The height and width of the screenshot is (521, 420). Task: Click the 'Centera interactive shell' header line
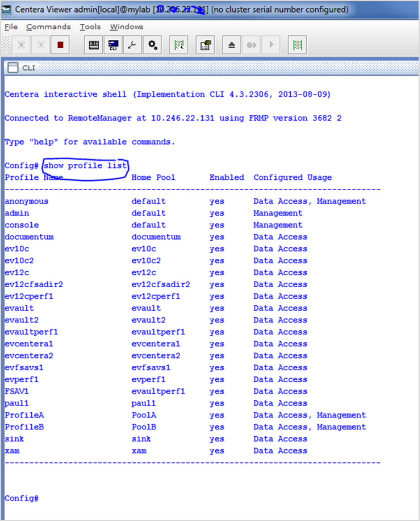pos(168,95)
